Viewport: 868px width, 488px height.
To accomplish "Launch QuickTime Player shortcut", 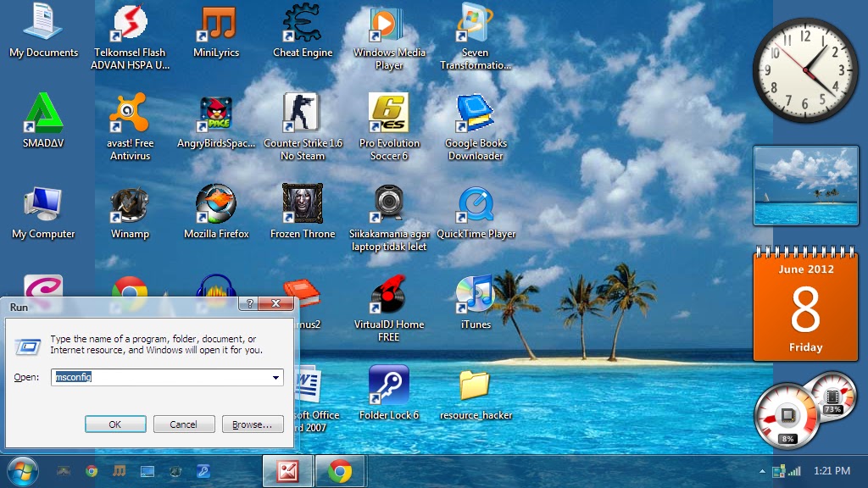I will [x=476, y=213].
